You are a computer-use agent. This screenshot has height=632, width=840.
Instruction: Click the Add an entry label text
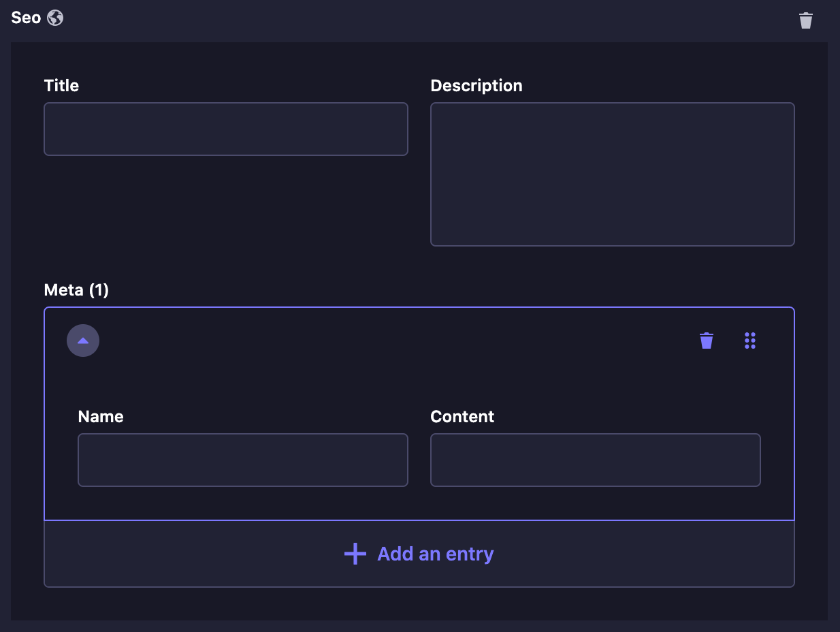(x=435, y=554)
